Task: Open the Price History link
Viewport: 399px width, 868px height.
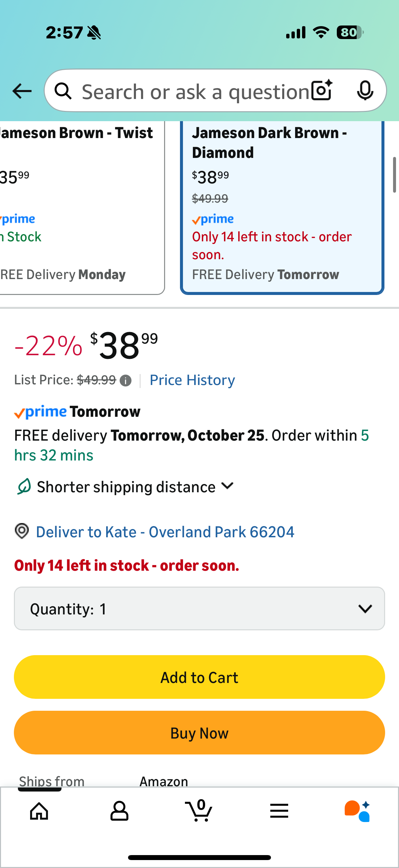Action: point(192,380)
